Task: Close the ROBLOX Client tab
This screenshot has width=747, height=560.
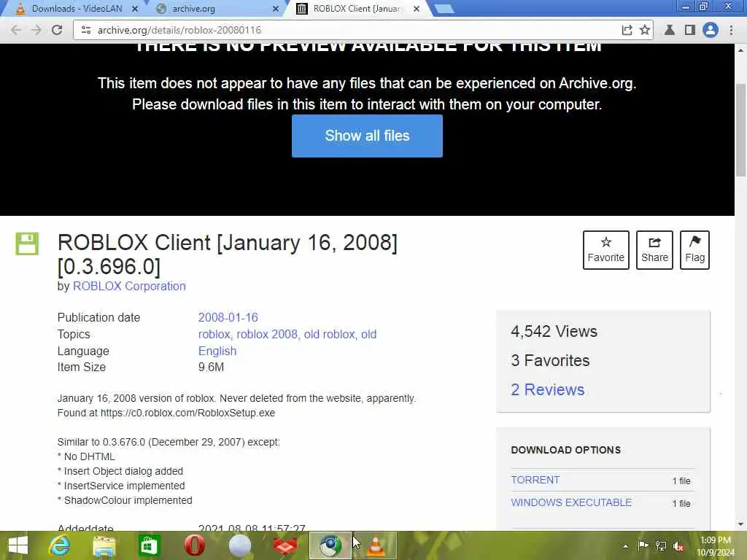Action: tap(417, 9)
